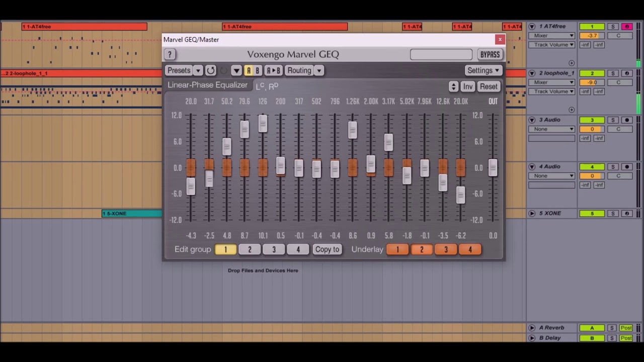The height and width of the screenshot is (362, 644).
Task: Expand the arrow beside Presets
Action: pyautogui.click(x=198, y=70)
